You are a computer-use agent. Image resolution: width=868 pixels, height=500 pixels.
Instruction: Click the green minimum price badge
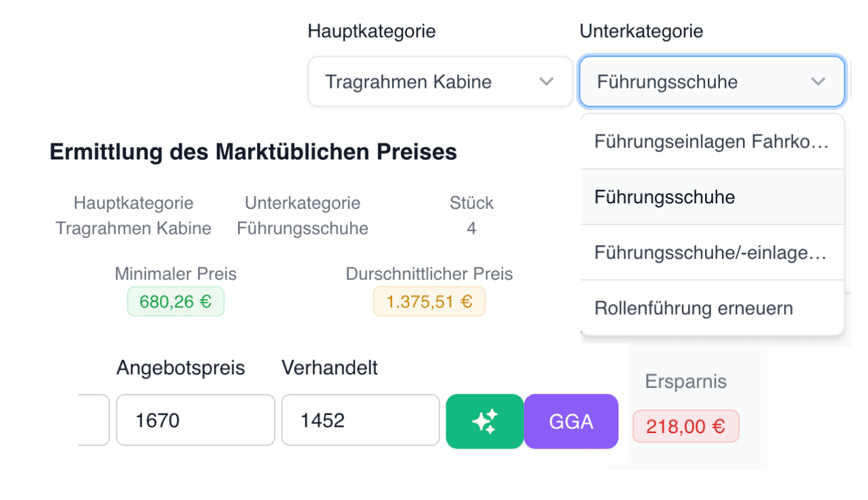(176, 301)
